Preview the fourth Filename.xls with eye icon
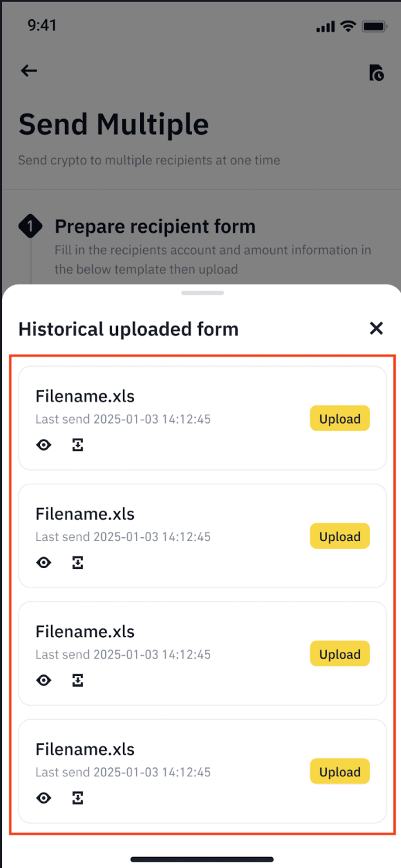401x868 pixels. tap(43, 798)
